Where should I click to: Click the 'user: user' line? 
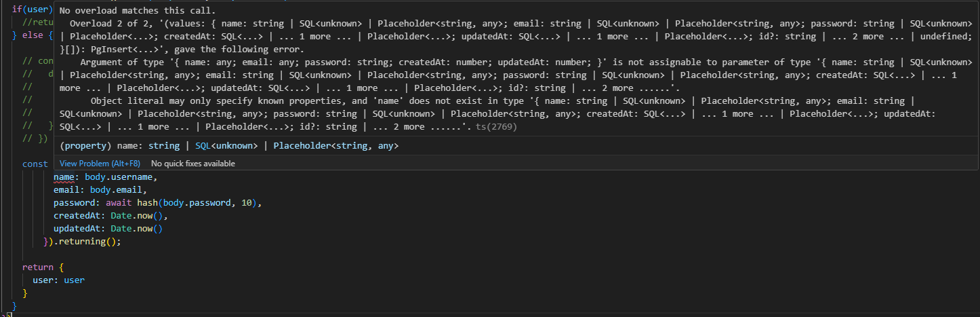59,280
